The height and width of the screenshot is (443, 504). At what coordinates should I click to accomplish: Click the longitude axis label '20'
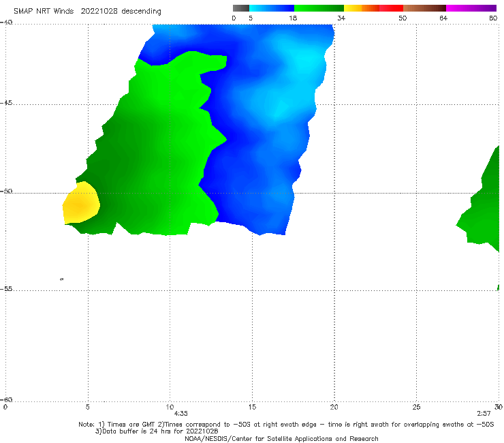coord(334,407)
